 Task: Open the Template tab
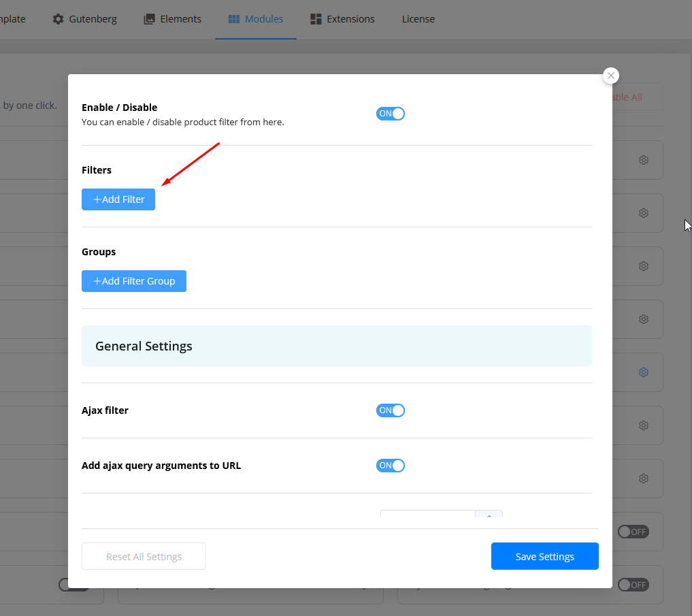12,19
